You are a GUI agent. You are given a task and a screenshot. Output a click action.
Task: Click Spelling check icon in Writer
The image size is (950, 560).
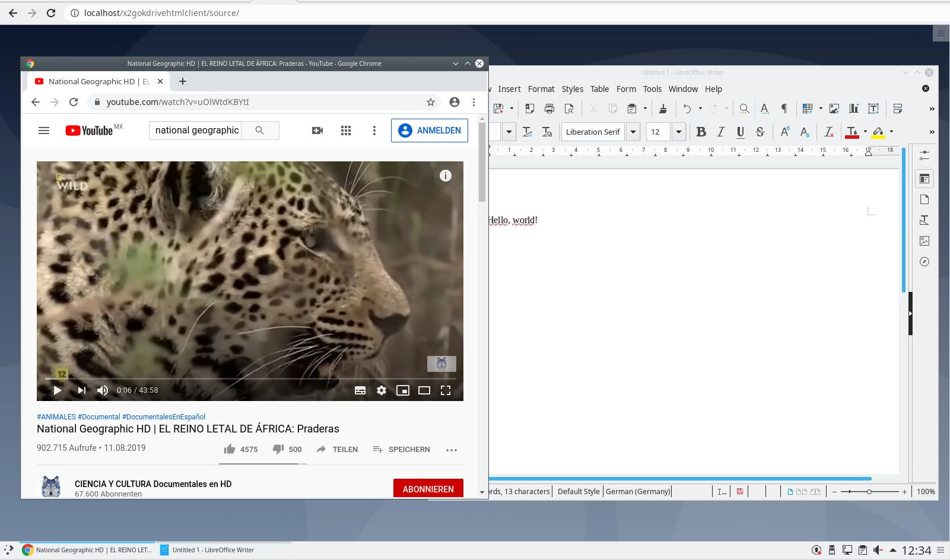(x=765, y=109)
